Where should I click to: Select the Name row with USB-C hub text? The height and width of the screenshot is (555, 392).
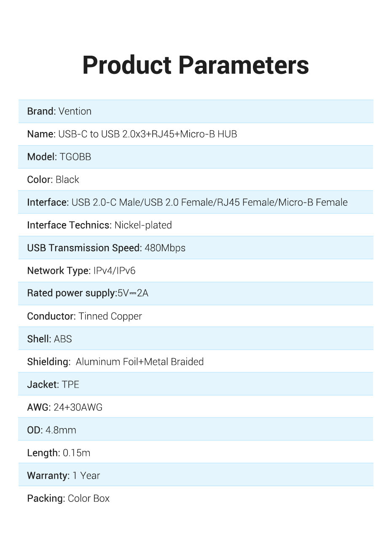[132, 134]
